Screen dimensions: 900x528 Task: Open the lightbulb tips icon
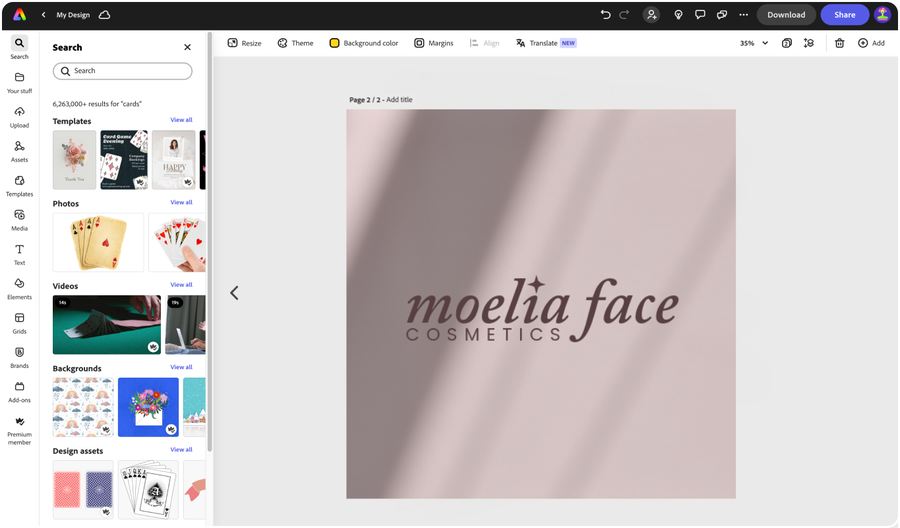[x=678, y=15]
